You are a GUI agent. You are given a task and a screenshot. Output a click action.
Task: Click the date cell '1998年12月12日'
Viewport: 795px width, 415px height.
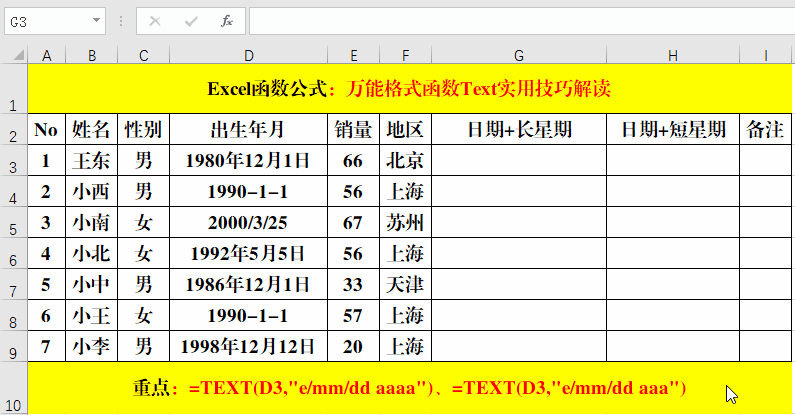248,346
